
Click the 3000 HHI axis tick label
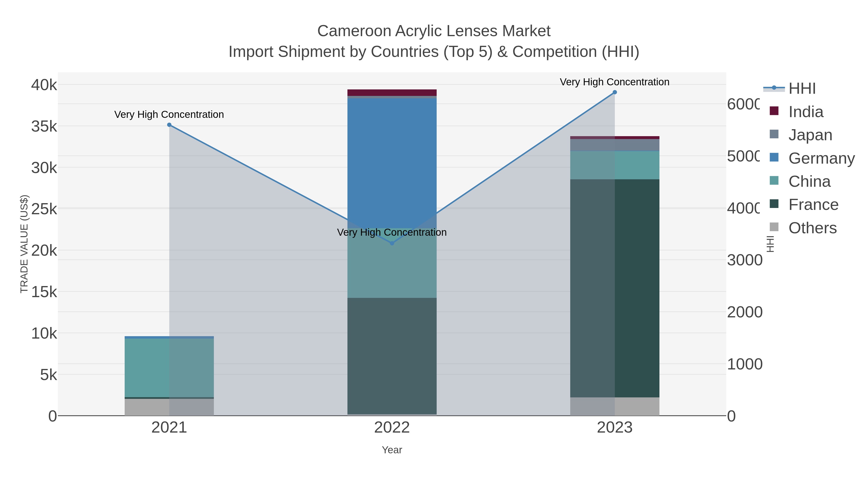(x=745, y=260)
